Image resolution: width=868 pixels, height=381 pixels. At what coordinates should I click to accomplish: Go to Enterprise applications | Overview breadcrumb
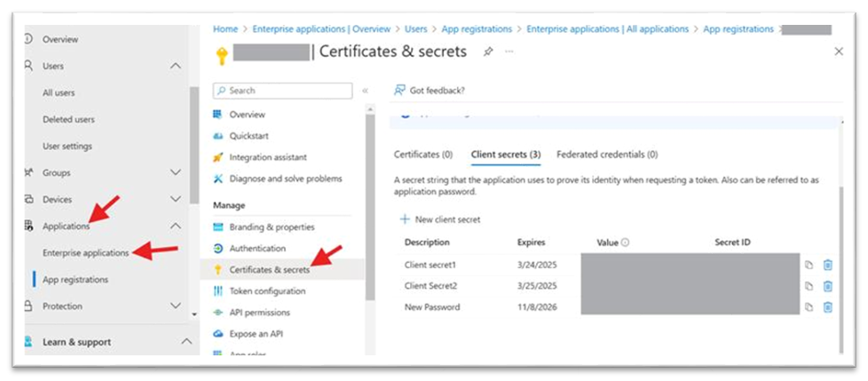(321, 28)
